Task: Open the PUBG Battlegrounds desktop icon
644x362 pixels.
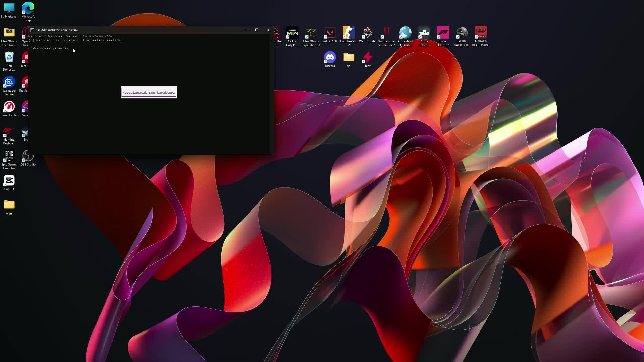Action: coord(462,33)
